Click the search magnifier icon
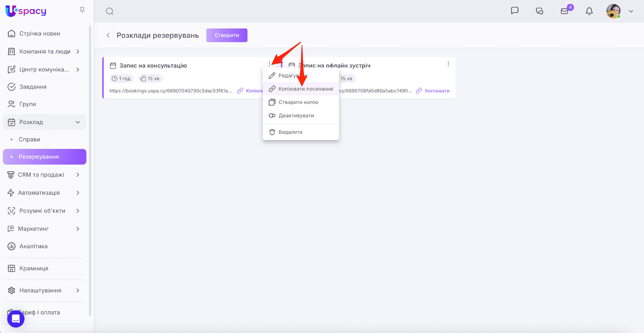This screenshot has height=333, width=644. coord(109,11)
